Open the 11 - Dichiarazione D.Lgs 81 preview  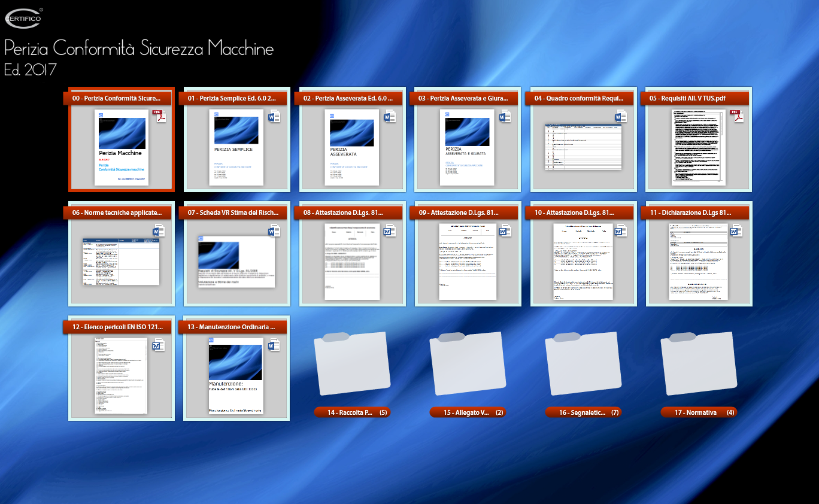point(699,262)
